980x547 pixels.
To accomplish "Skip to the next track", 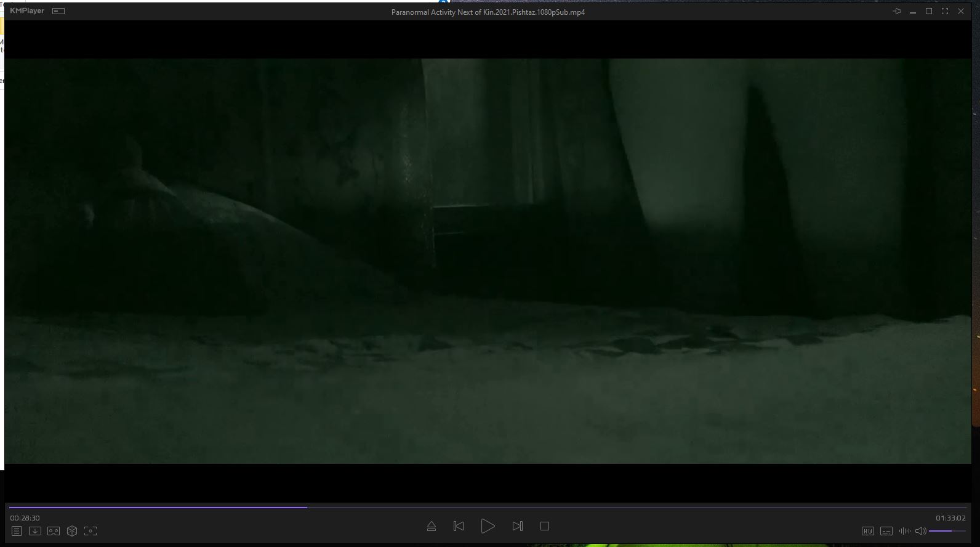I will [517, 526].
